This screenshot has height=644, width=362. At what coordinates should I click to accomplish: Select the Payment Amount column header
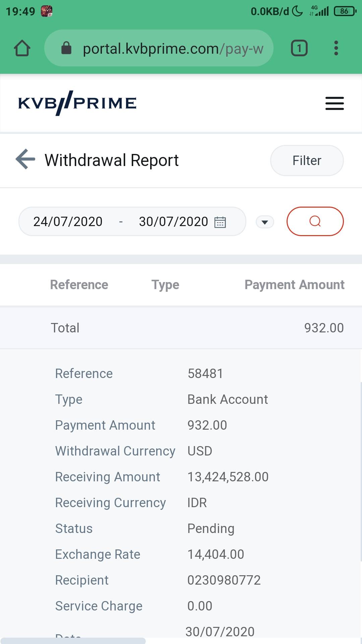294,285
